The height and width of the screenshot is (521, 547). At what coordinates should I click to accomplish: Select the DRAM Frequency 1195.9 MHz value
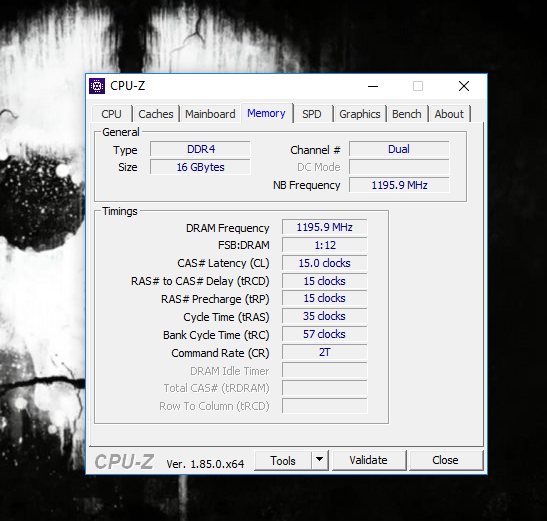324,227
